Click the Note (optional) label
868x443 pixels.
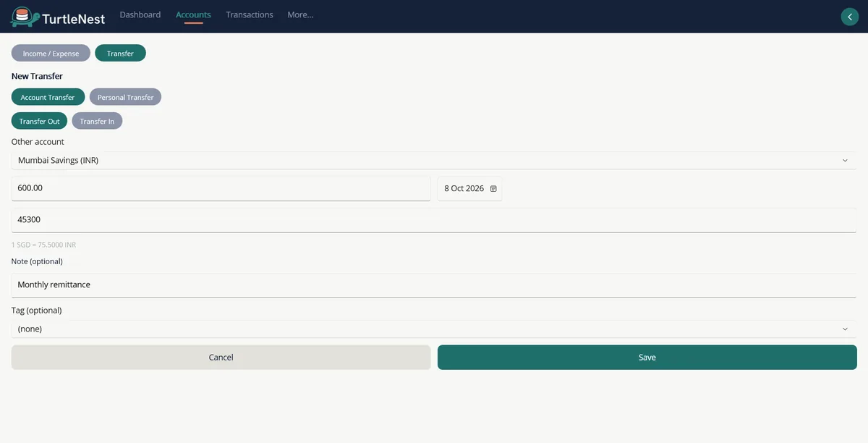37,261
